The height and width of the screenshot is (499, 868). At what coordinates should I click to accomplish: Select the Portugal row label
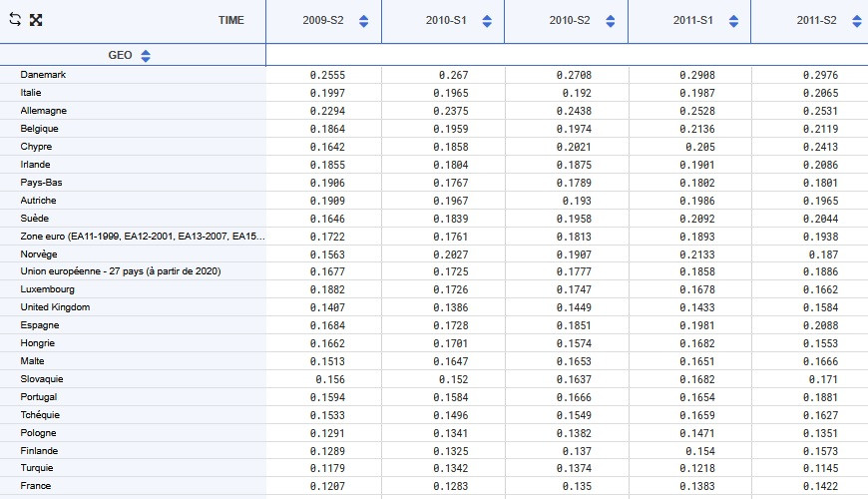[x=39, y=396]
